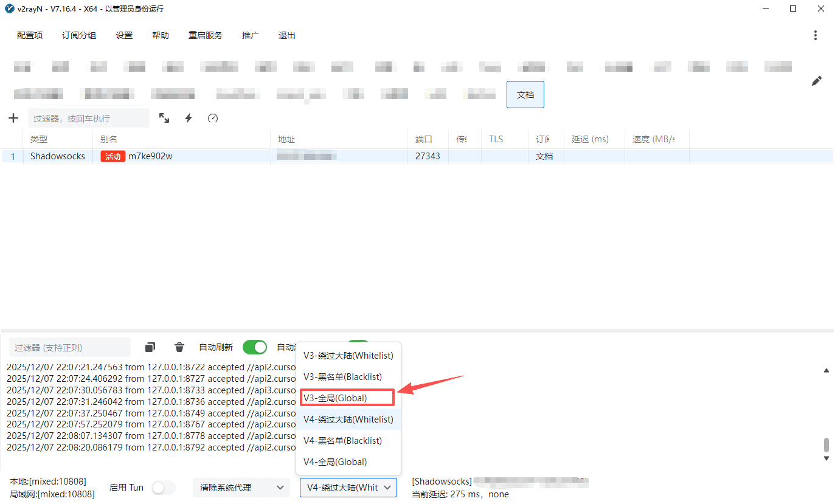
Task: Open the 设置 menu
Action: pos(124,35)
